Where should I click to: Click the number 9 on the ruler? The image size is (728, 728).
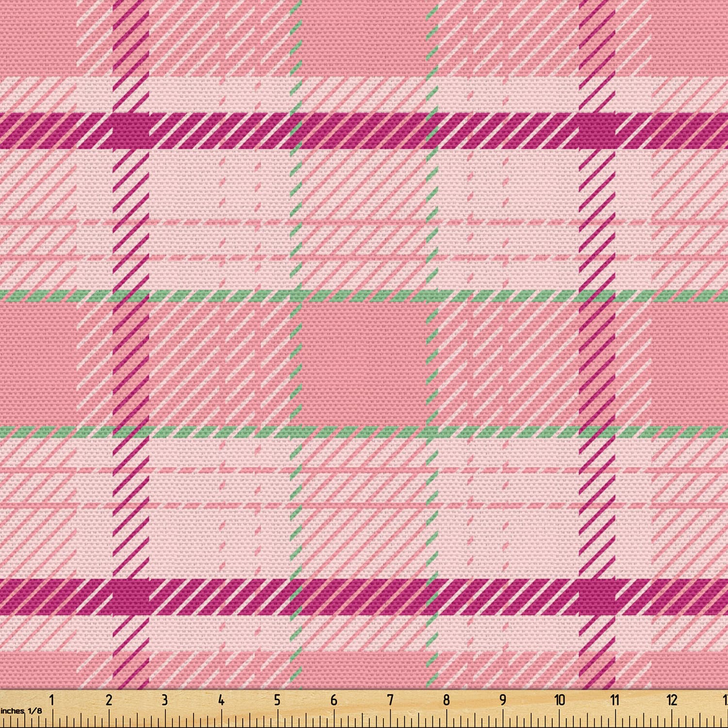click(503, 699)
